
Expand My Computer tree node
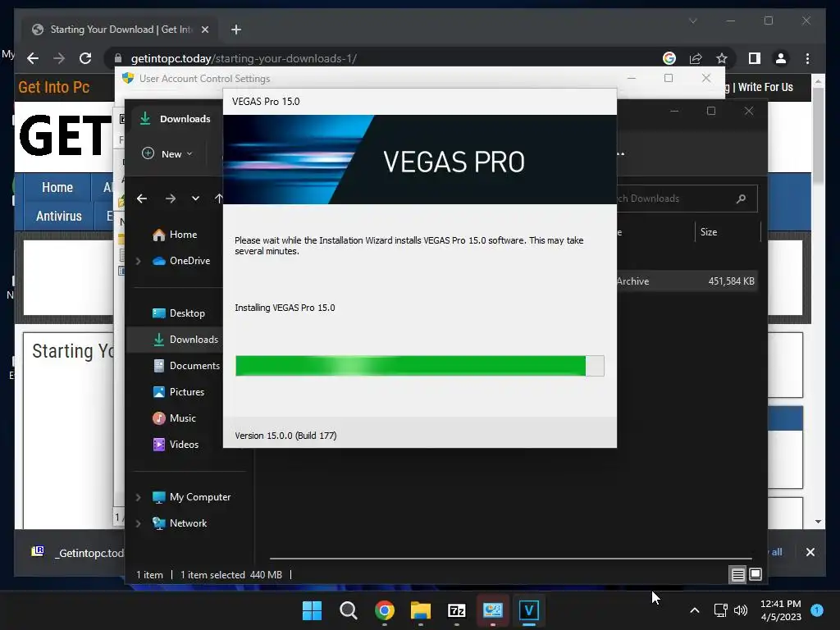pyautogui.click(x=138, y=497)
